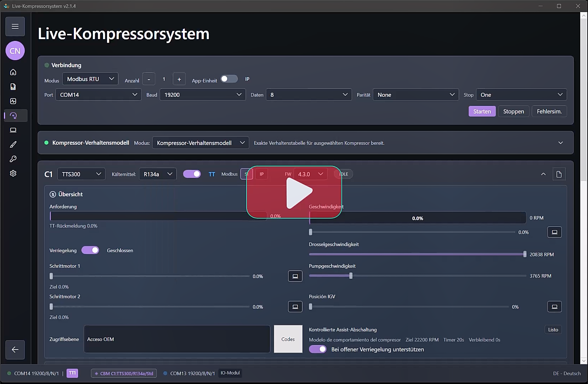Viewport: 588px width, 384px height.
Task: Open the pen editor page in sidebar
Action: coord(13,144)
